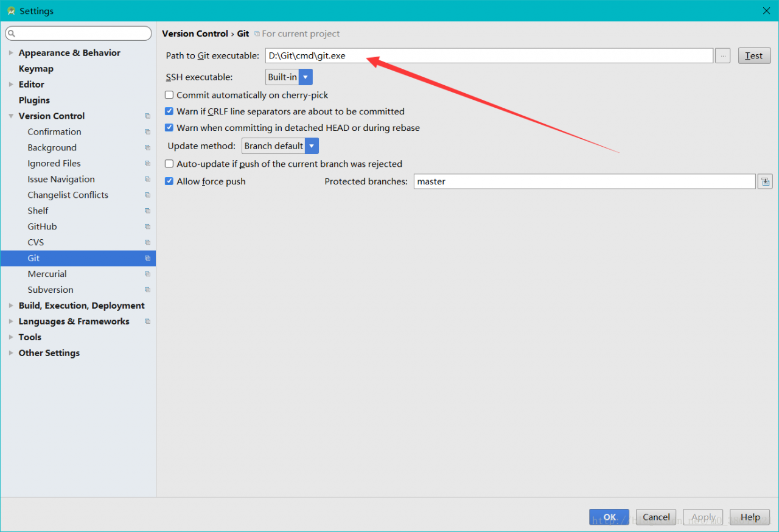
Task: Select the Editor category label
Action: point(32,85)
